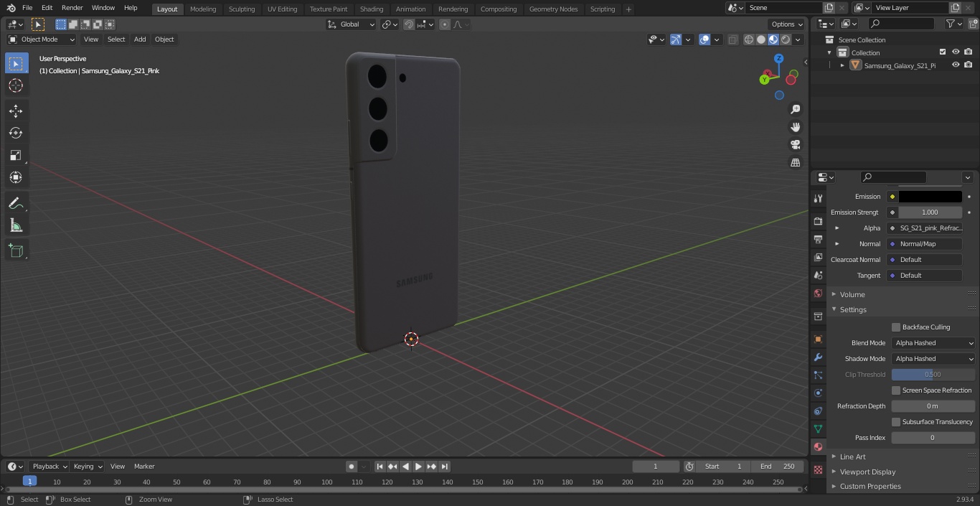Switch to the Modeling workspace tab
The width and height of the screenshot is (980, 506).
pyautogui.click(x=203, y=9)
